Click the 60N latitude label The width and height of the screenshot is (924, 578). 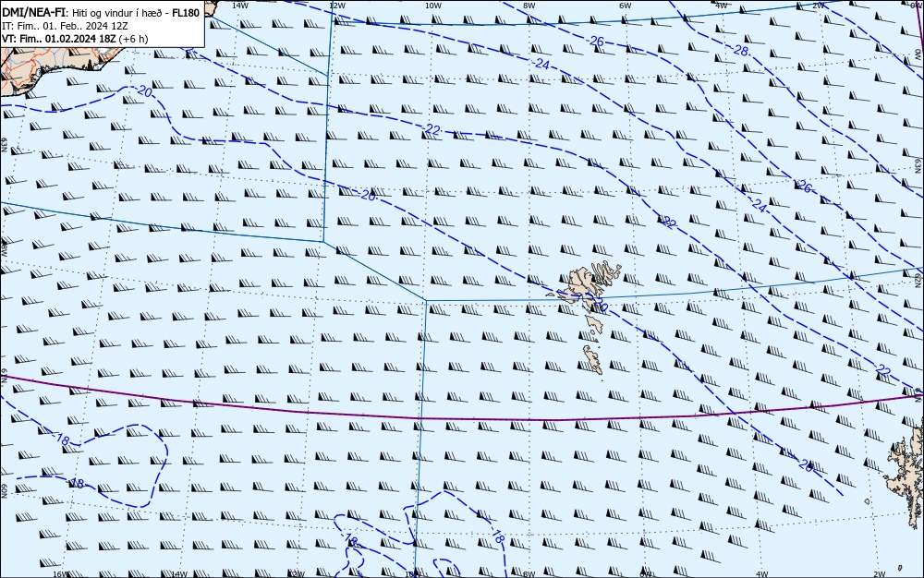pyautogui.click(x=4, y=491)
